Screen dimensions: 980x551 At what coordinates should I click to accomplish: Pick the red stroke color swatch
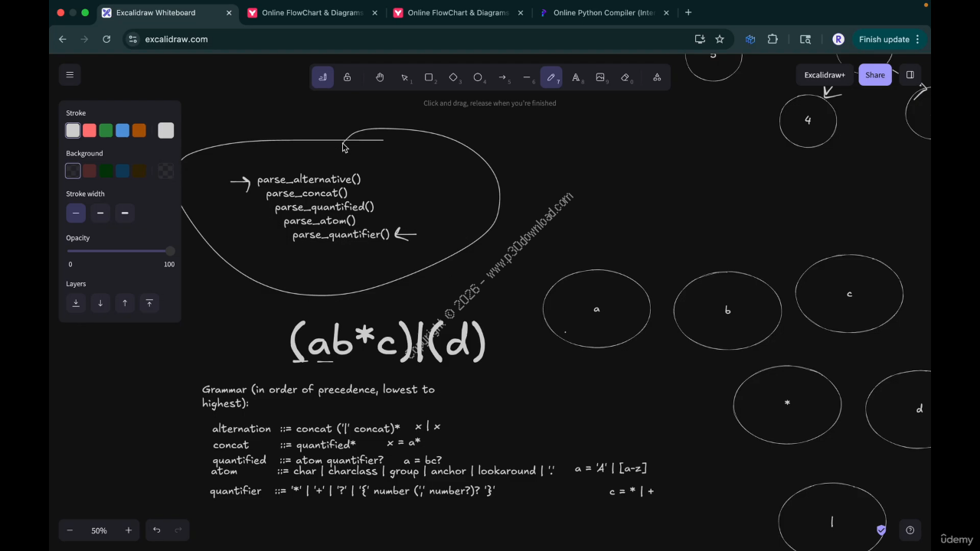pyautogui.click(x=90, y=131)
